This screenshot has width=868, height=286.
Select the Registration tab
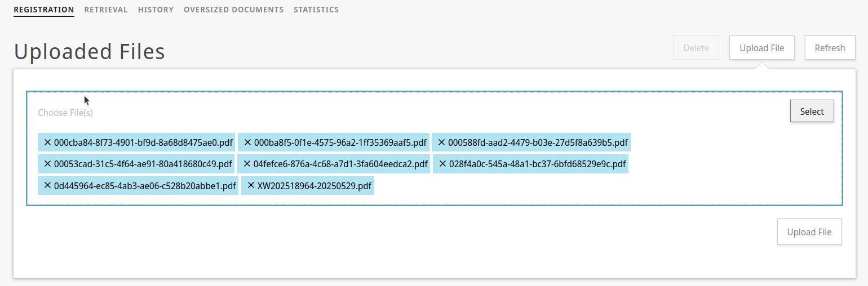click(44, 10)
